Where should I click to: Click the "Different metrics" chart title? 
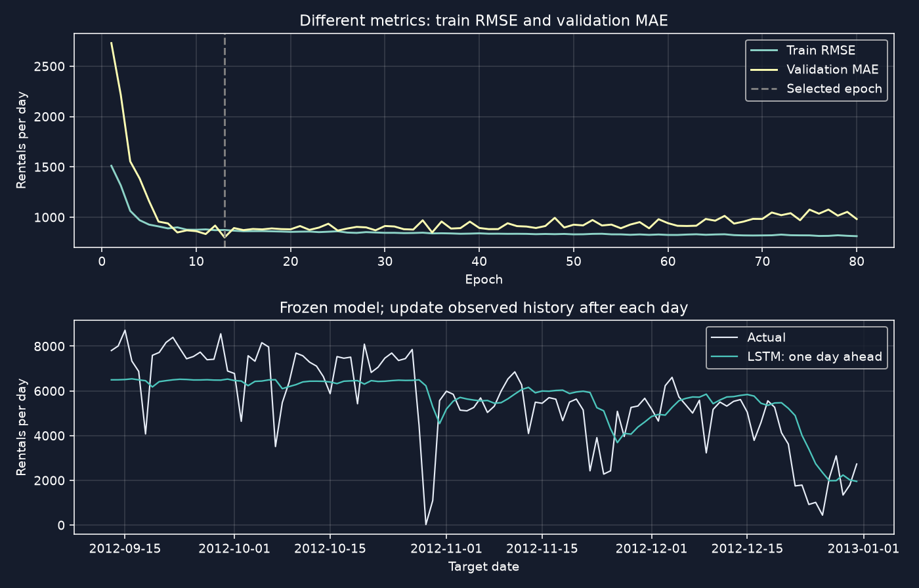point(484,21)
